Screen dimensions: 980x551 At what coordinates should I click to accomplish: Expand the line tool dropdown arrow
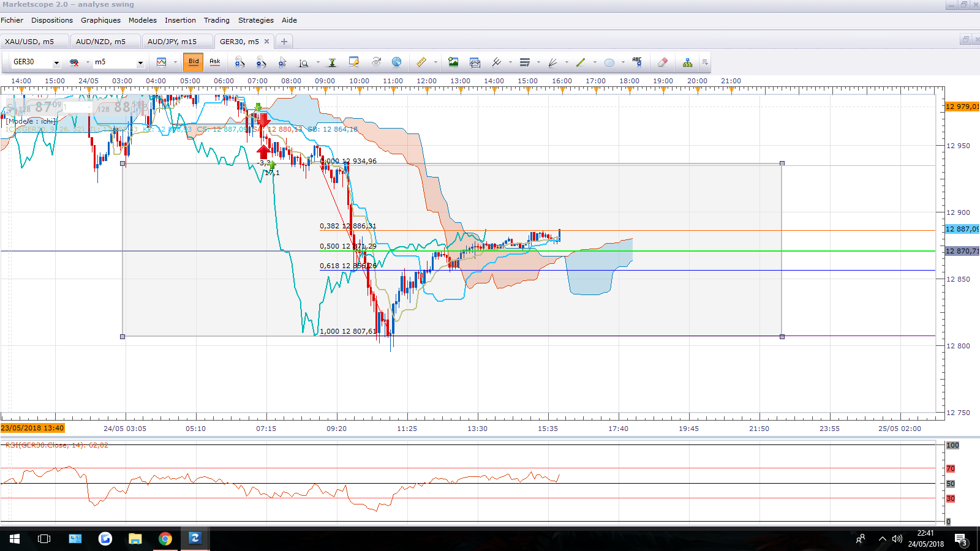pyautogui.click(x=595, y=62)
